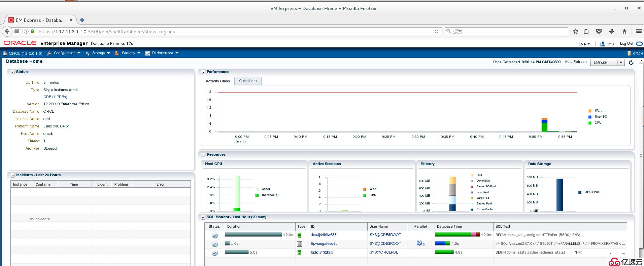Click the Log Out link

tap(626, 44)
